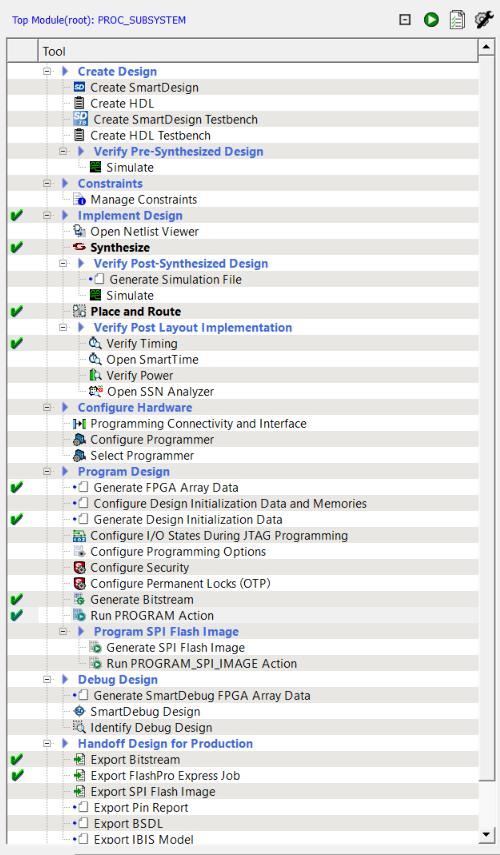Click the green Run/Build toolbar button
Screen dimensions: 500x855
point(431,20)
